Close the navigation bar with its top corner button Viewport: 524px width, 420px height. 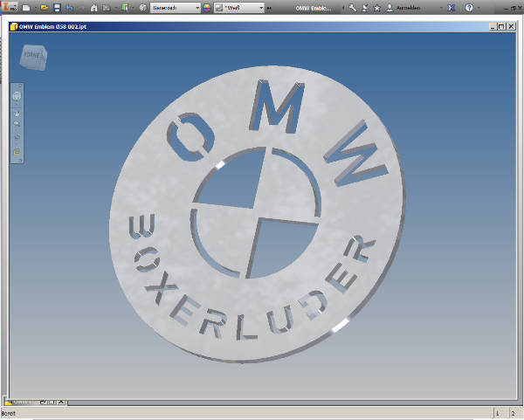tap(20, 86)
